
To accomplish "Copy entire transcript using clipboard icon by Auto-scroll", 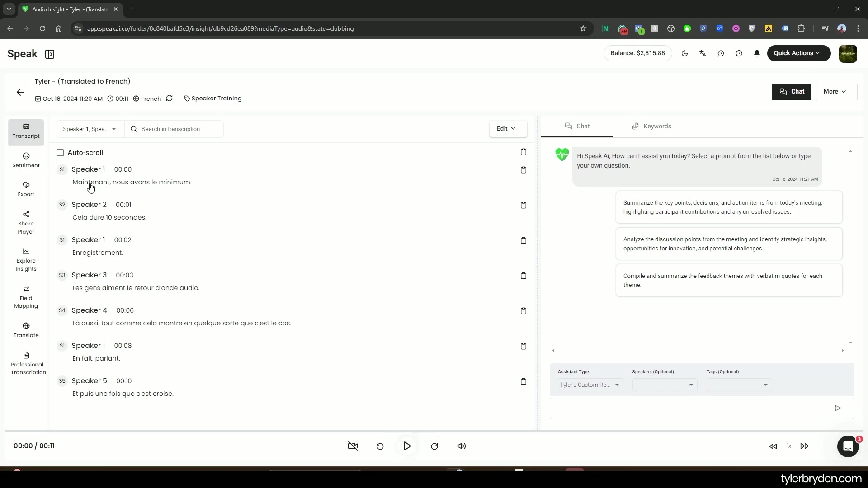I will (524, 152).
